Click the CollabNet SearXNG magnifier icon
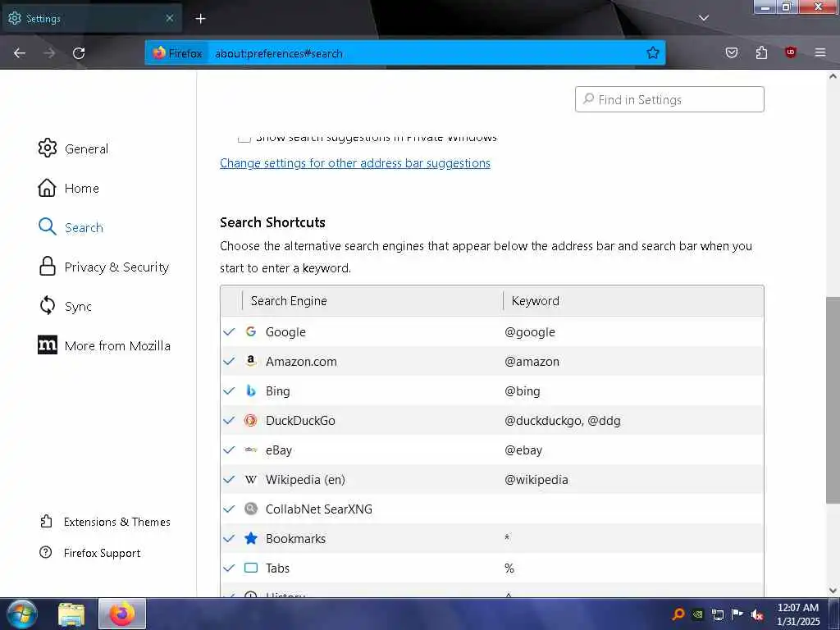This screenshot has width=840, height=630. pyautogui.click(x=251, y=509)
